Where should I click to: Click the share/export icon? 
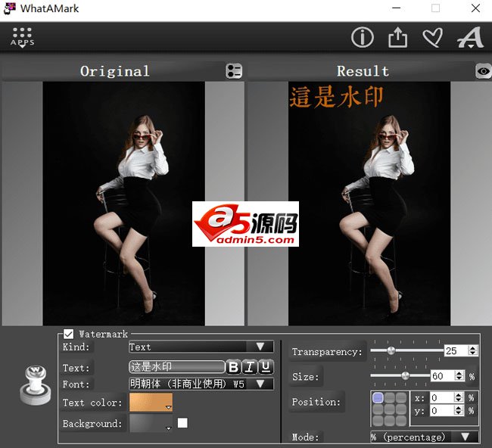tap(398, 37)
